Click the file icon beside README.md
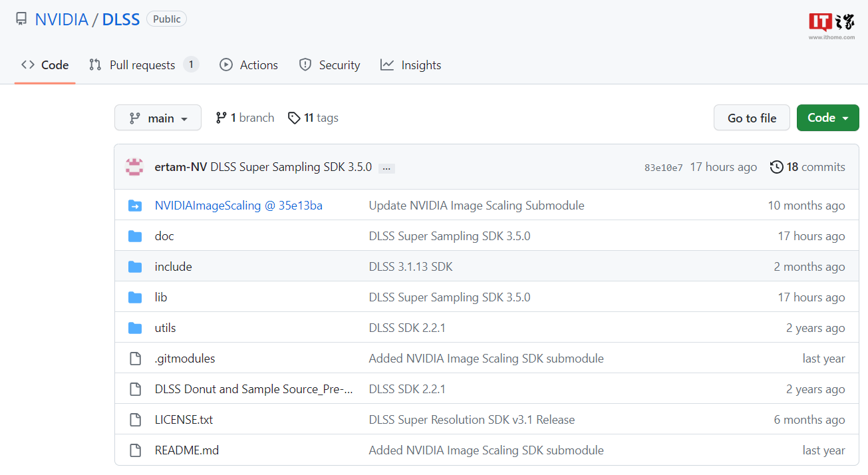The height and width of the screenshot is (475, 868). [x=136, y=450]
